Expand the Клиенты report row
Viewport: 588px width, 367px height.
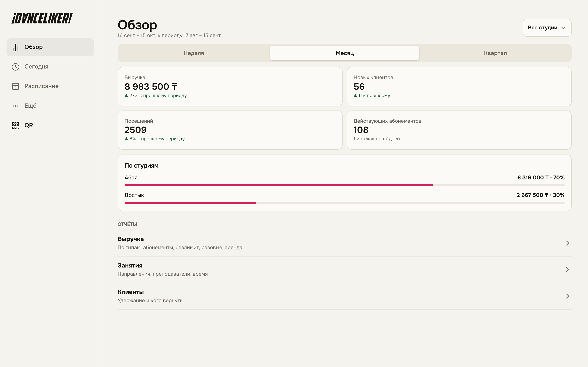tap(344, 296)
